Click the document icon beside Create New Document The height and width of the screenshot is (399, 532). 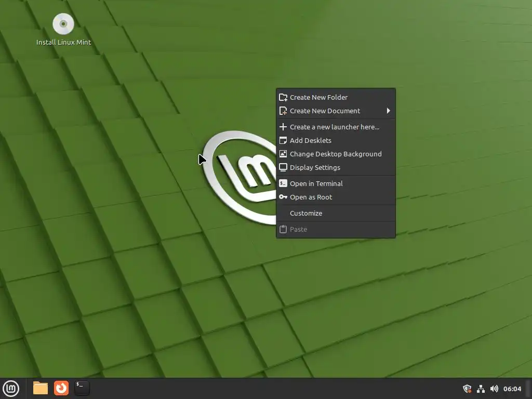click(283, 111)
